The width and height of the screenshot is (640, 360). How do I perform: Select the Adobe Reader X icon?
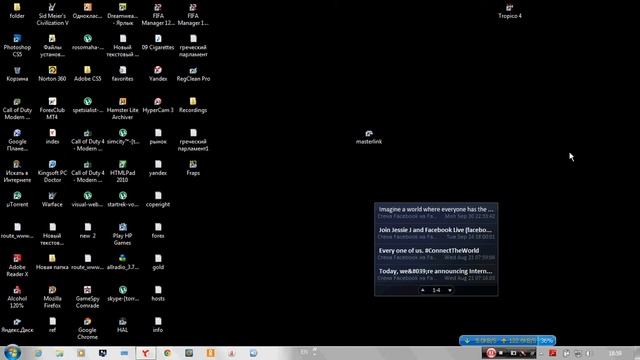(17, 265)
